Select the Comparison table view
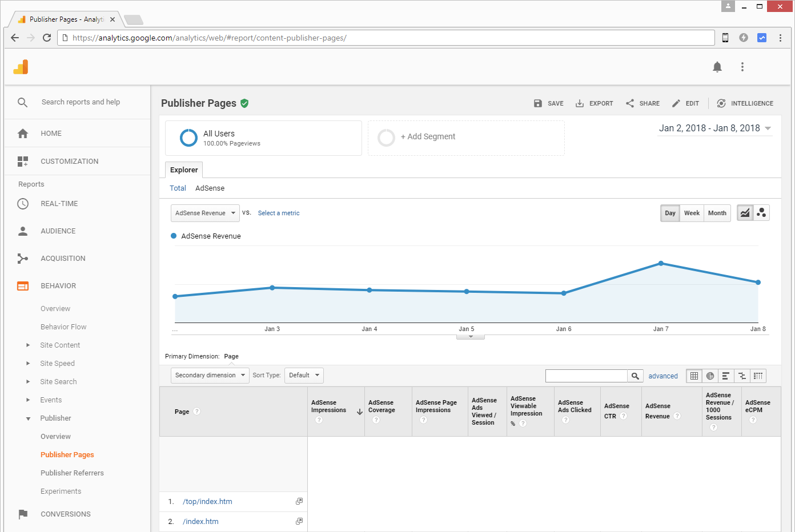The image size is (795, 532). click(742, 376)
